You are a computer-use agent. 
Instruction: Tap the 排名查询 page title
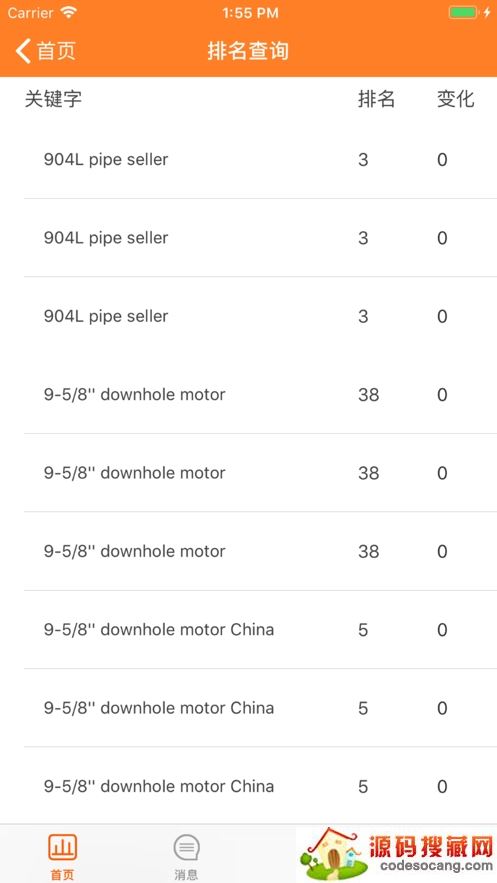248,51
